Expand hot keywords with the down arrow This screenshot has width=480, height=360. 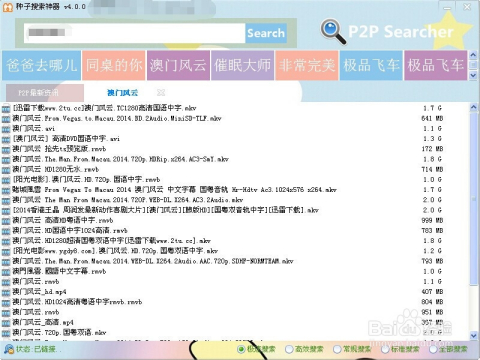(x=473, y=75)
